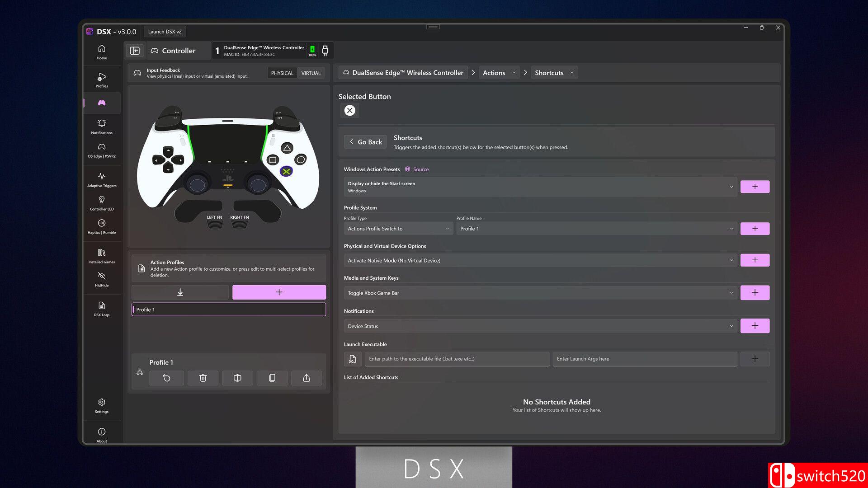The image size is (868, 488).
Task: Add Launch Executable shortcut plus button
Action: [755, 359]
